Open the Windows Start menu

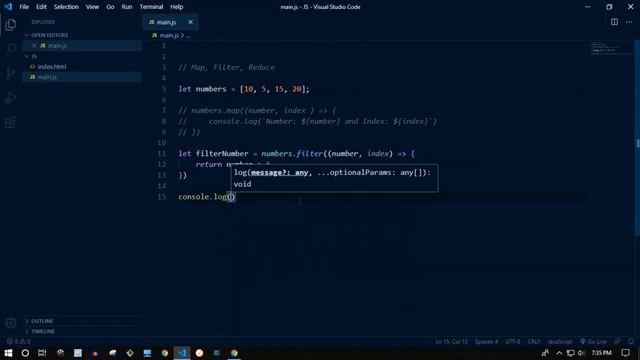click(8, 353)
